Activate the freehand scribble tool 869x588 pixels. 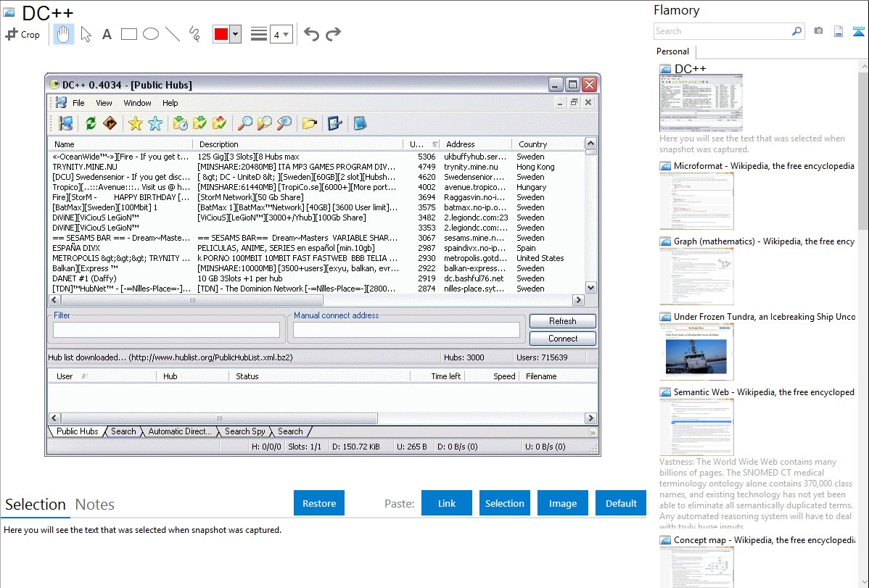click(x=194, y=34)
